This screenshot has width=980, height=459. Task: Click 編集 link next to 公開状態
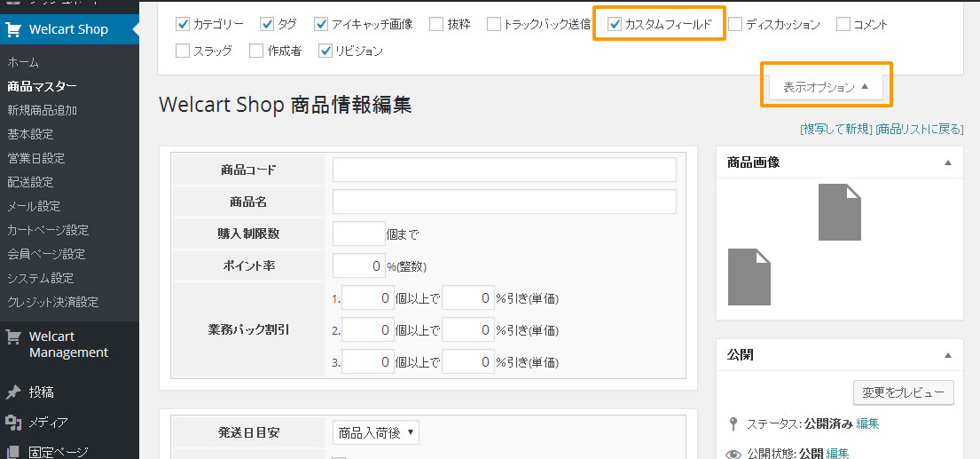(837, 454)
